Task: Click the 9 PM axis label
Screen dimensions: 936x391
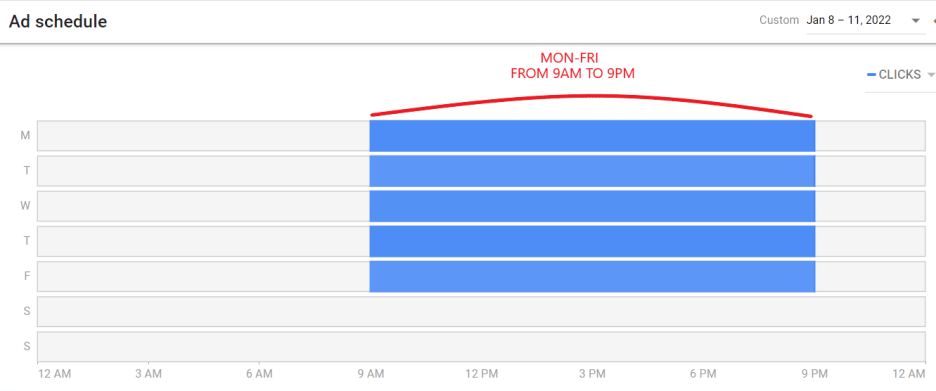Action: [x=814, y=374]
